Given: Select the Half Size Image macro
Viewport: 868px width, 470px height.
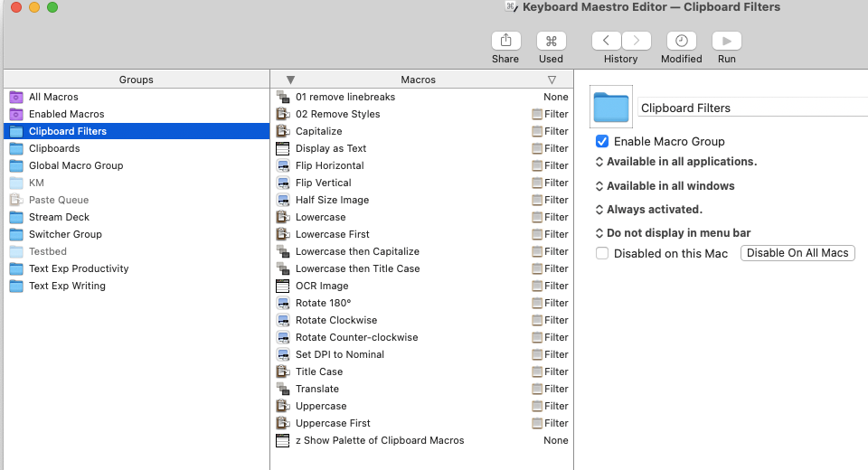Looking at the screenshot, I should coord(422,200).
